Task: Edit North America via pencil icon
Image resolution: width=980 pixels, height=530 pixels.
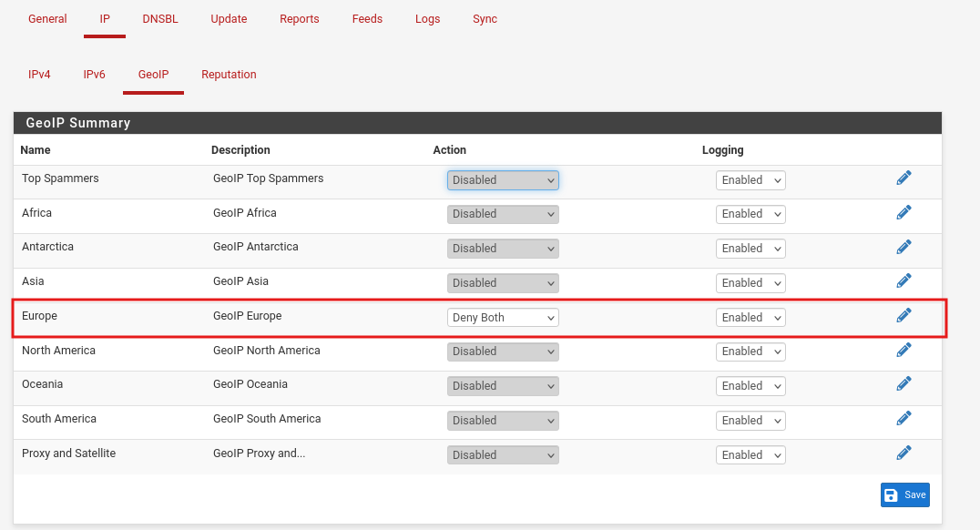Action: [x=903, y=350]
